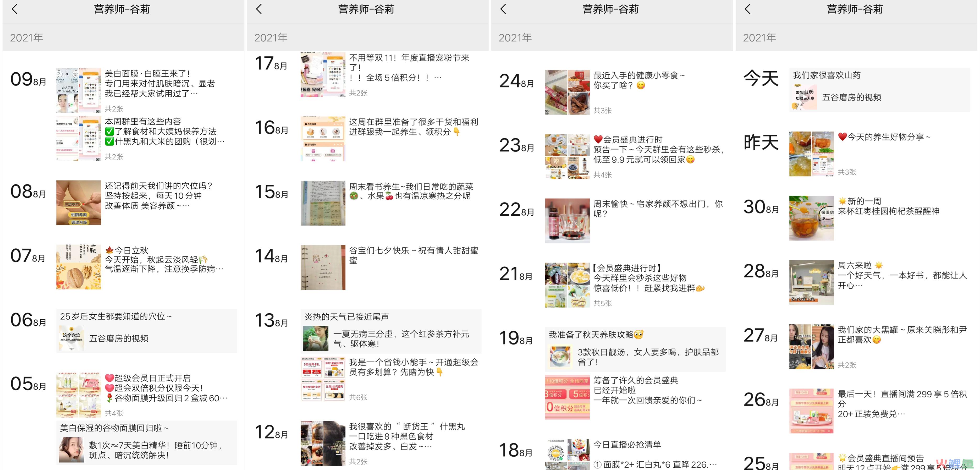Image resolution: width=980 pixels, height=470 pixels.
Task: Tap the back arrow in the third panel
Action: pos(503,9)
